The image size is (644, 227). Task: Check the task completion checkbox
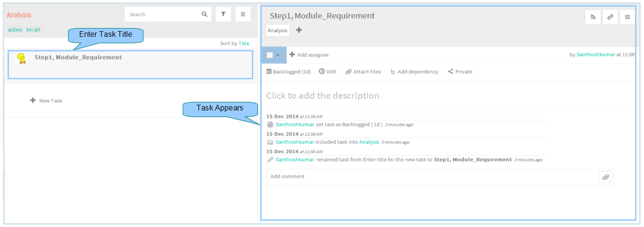click(270, 55)
